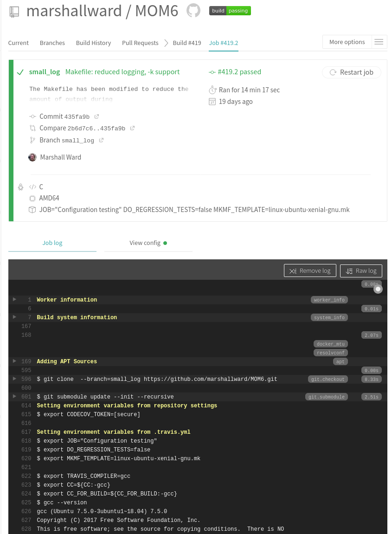Open external link icon beside Compare 2b6d7c6..435fa9b
This screenshot has height=534, width=392.
[x=132, y=129]
